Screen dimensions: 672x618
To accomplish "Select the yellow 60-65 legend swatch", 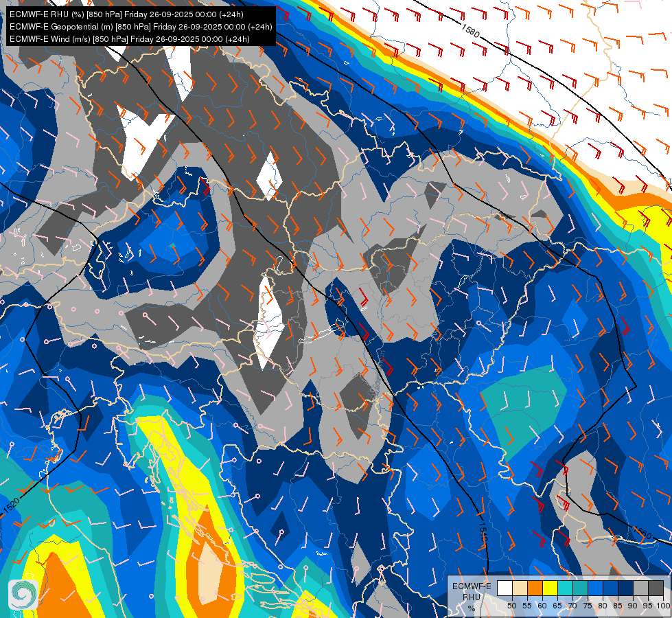I will 551,588.
